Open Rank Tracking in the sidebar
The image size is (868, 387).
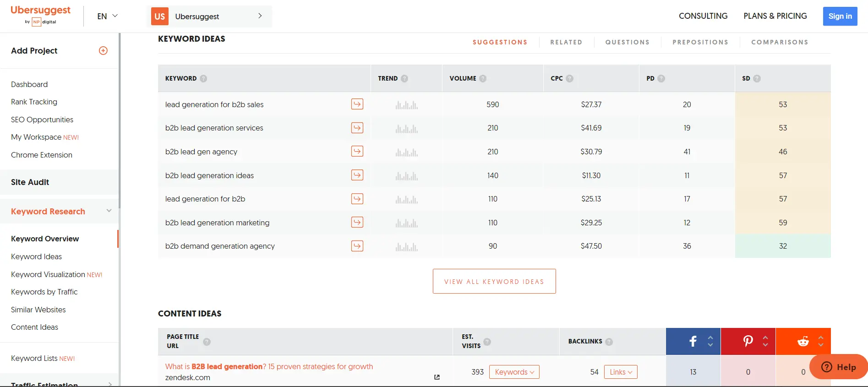click(34, 102)
